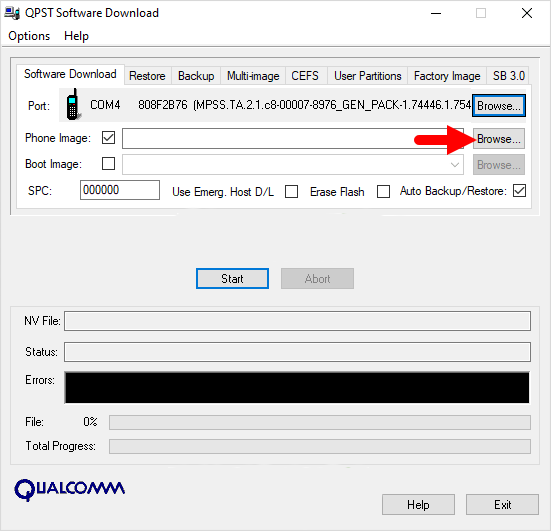Browse for a Port
This screenshot has width=551, height=531.
[x=499, y=105]
